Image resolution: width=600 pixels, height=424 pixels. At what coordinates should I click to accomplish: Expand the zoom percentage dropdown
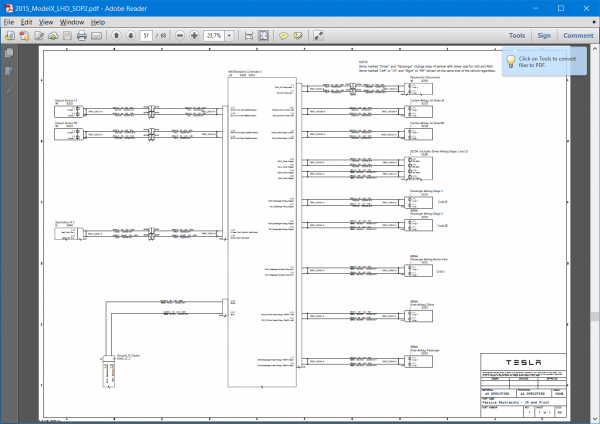click(229, 36)
